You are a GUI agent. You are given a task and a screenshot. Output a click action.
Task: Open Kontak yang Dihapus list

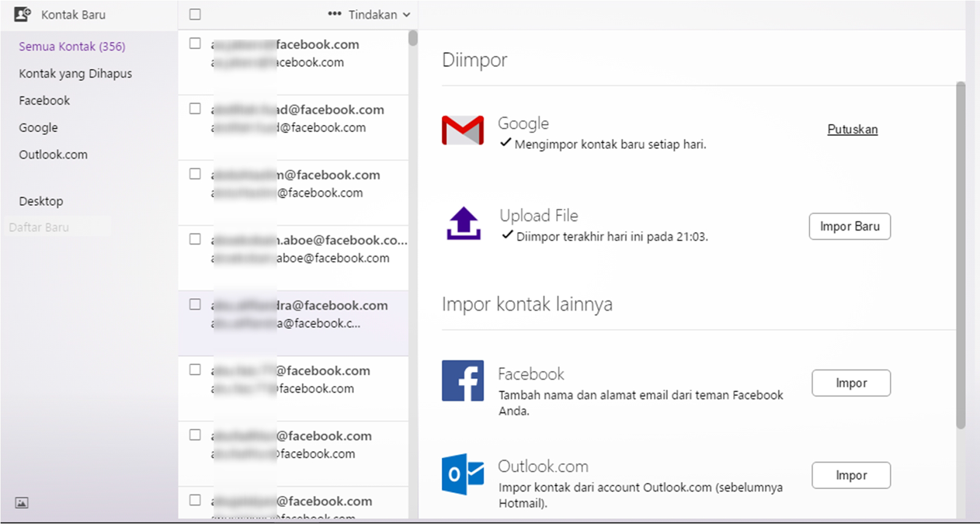coord(75,74)
